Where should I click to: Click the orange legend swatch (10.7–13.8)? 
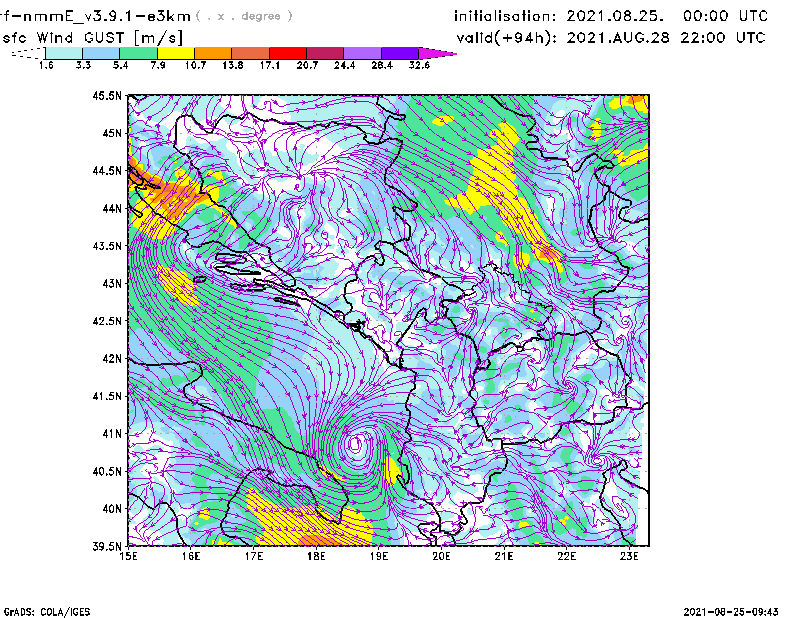213,53
